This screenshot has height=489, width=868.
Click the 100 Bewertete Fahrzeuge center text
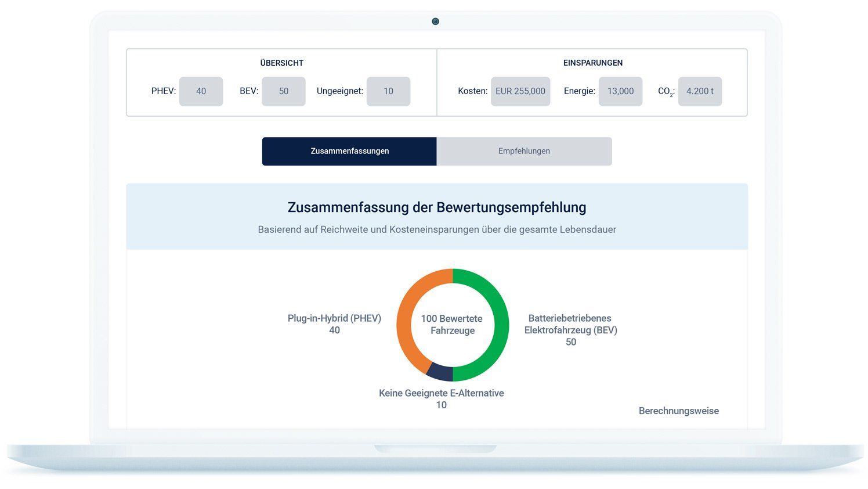tap(452, 325)
